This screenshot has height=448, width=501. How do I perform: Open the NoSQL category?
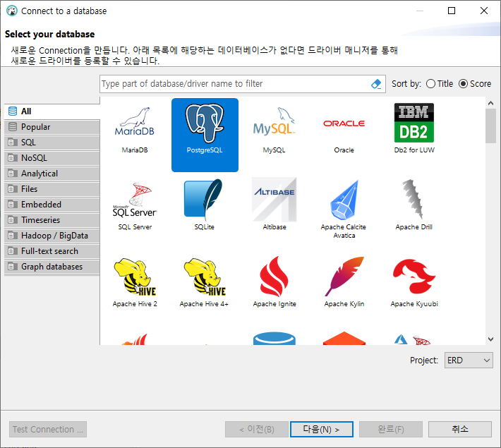pos(52,158)
